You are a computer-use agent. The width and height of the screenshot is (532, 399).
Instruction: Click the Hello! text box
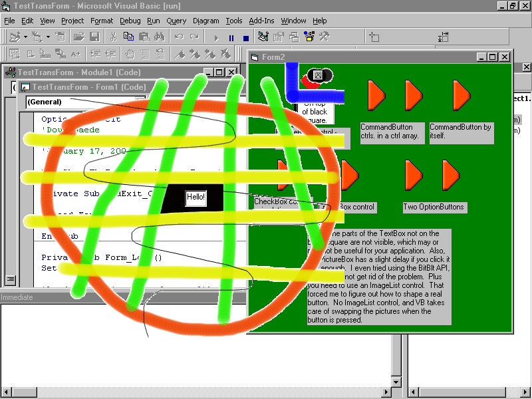(x=196, y=198)
